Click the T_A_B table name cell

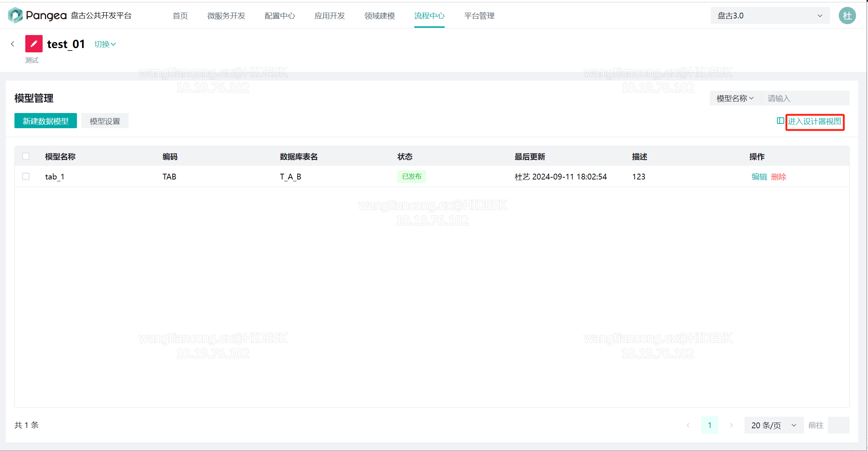point(290,177)
